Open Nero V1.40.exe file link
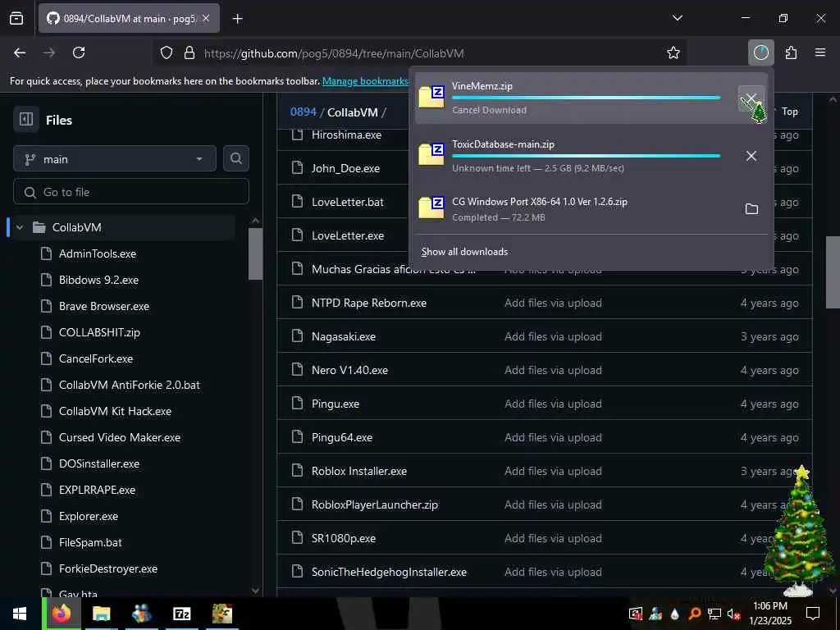 click(349, 370)
